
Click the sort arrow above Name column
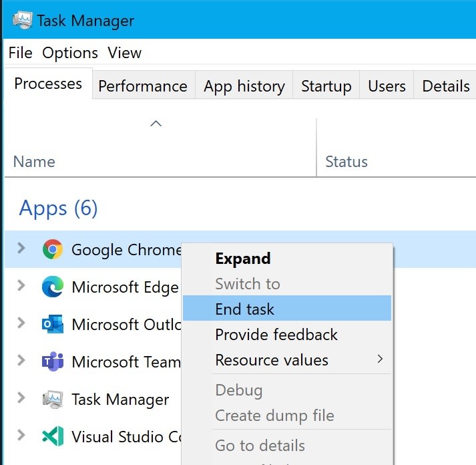click(x=156, y=124)
